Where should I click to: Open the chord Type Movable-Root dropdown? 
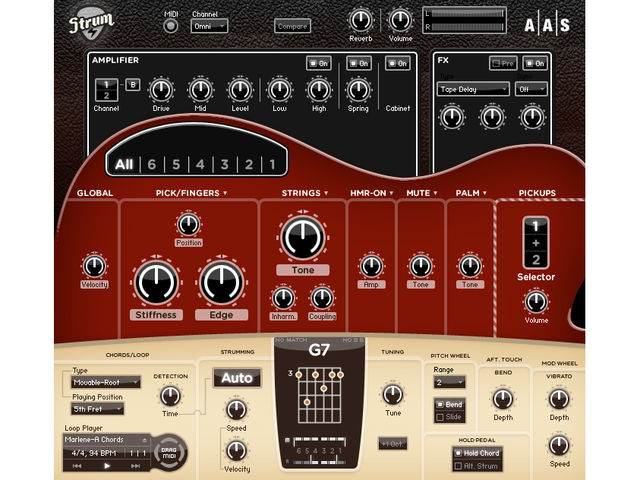(x=106, y=382)
